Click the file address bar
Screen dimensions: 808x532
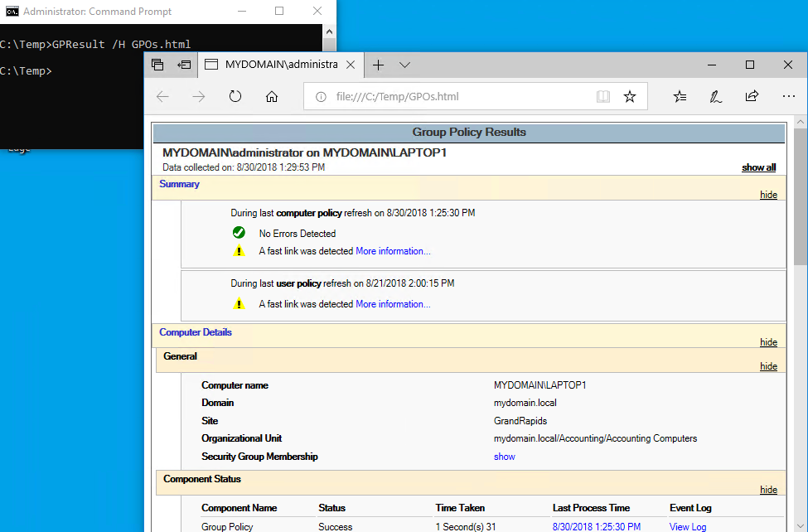[x=456, y=97]
